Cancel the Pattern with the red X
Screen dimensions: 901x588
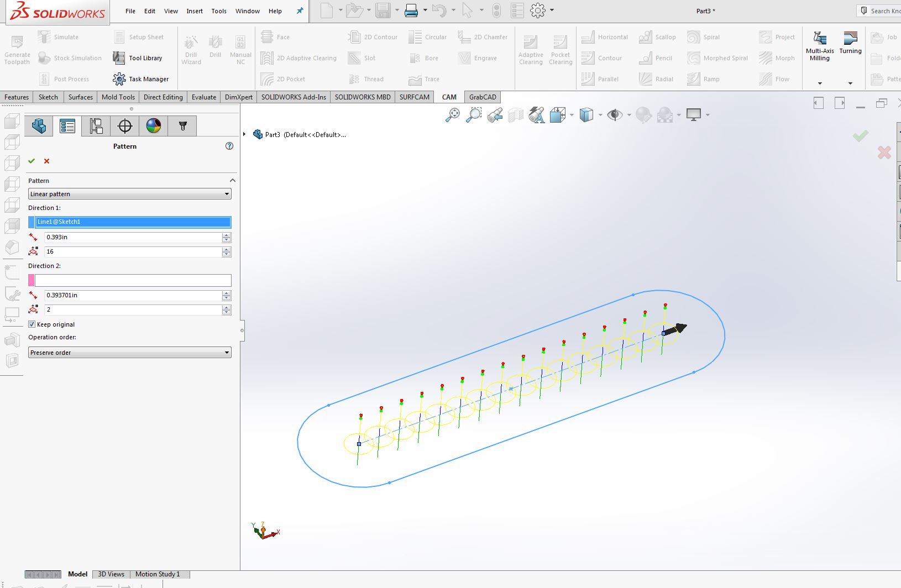click(x=46, y=161)
